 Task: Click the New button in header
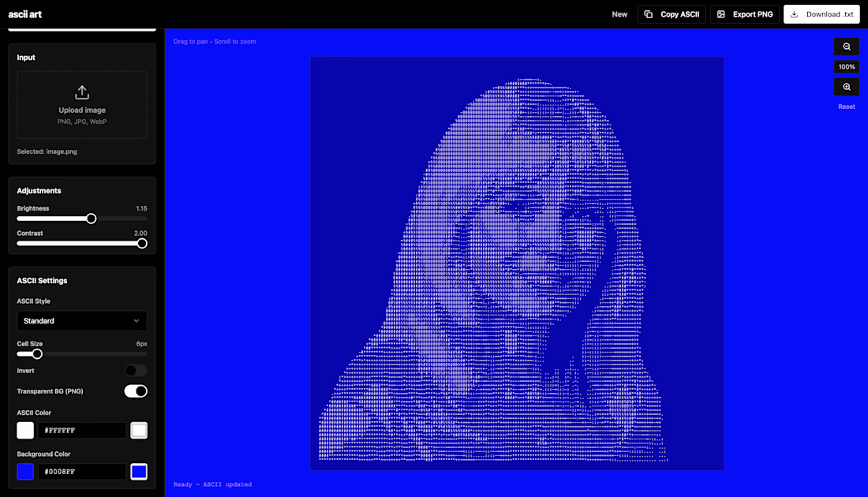click(619, 14)
